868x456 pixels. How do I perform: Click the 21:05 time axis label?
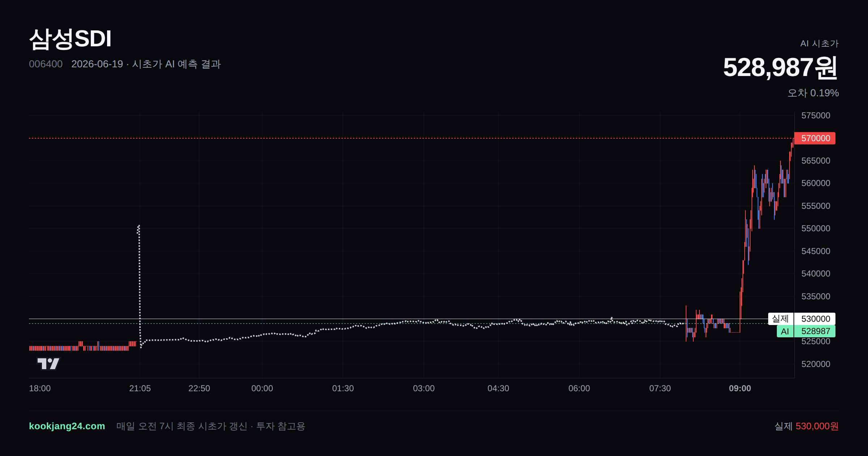140,388
